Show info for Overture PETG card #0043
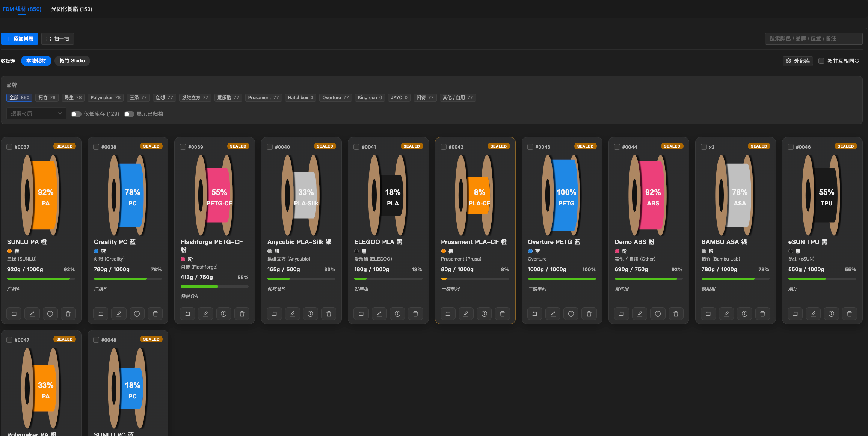The image size is (868, 436). [x=571, y=314]
